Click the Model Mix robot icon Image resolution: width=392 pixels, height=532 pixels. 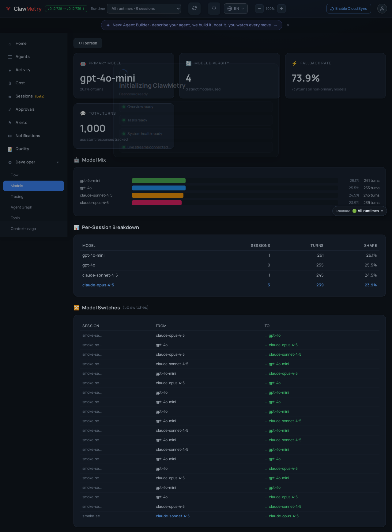77,160
